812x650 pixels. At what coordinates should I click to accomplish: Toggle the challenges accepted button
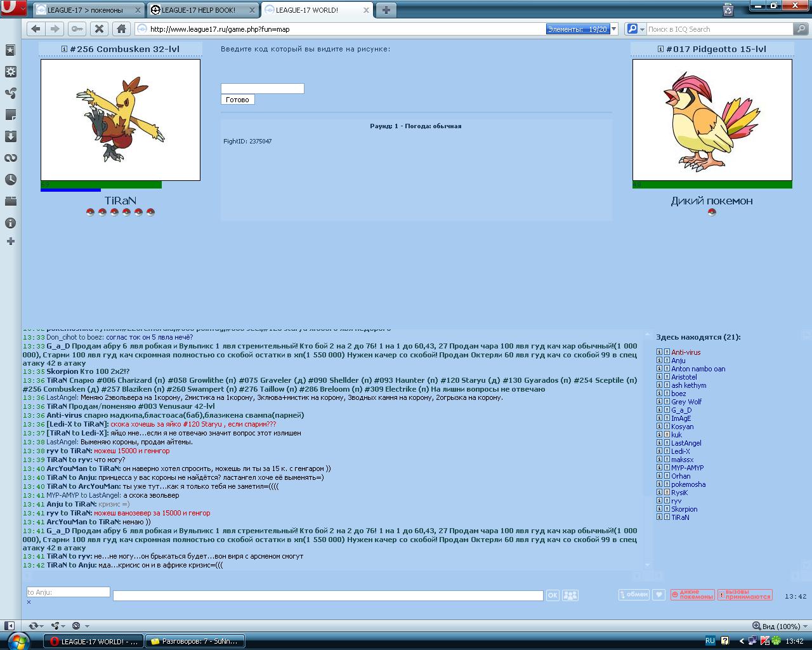click(x=745, y=595)
